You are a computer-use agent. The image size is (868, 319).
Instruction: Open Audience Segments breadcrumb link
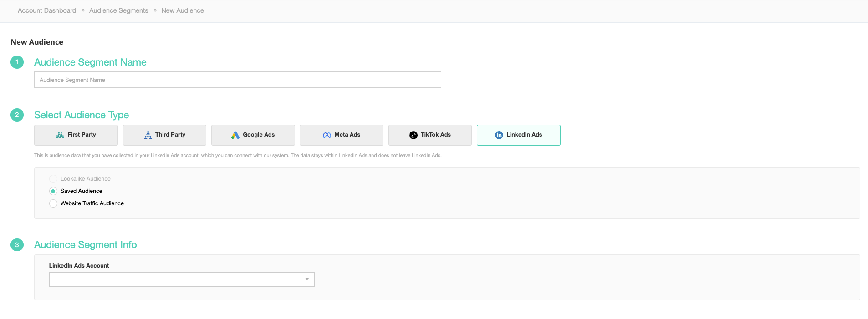(118, 10)
